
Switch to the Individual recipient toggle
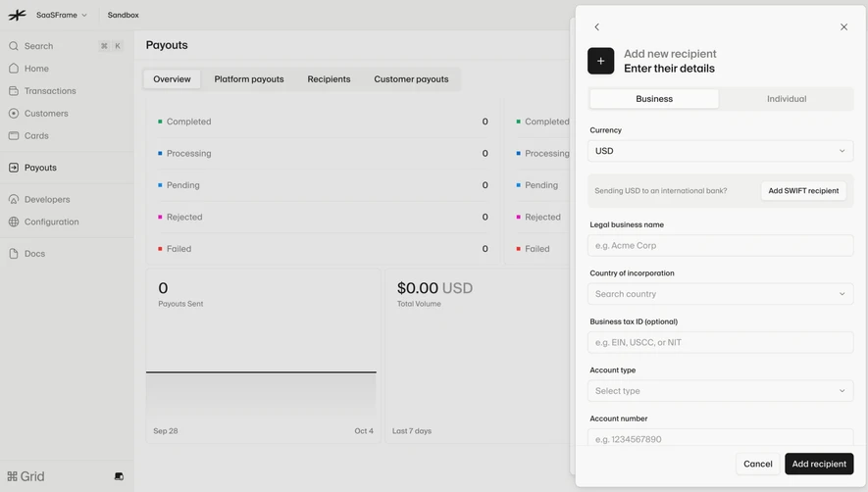(x=786, y=99)
